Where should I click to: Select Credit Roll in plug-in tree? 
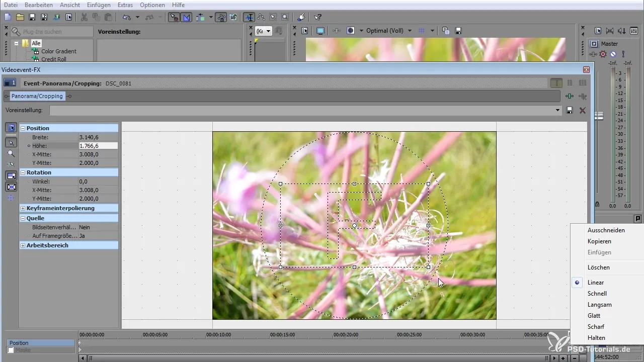click(54, 59)
